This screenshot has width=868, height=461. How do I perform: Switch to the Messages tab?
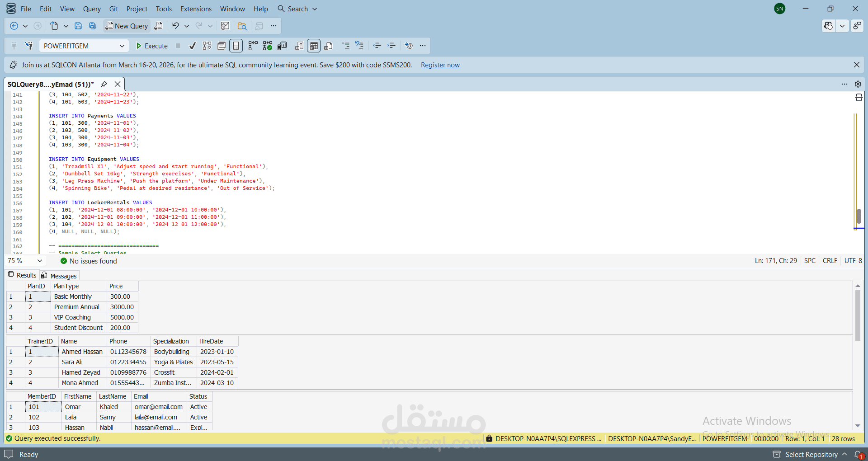(59, 275)
